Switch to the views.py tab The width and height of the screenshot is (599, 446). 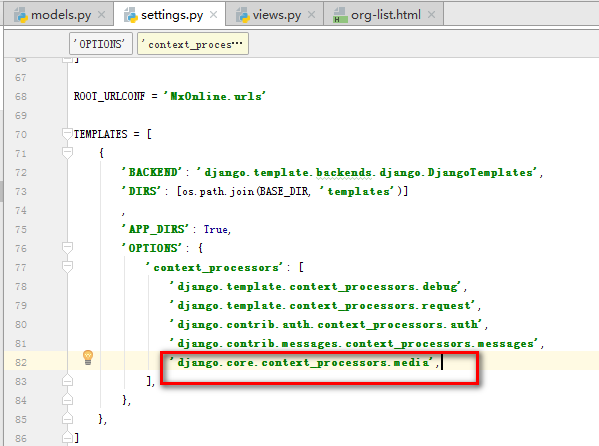(275, 15)
